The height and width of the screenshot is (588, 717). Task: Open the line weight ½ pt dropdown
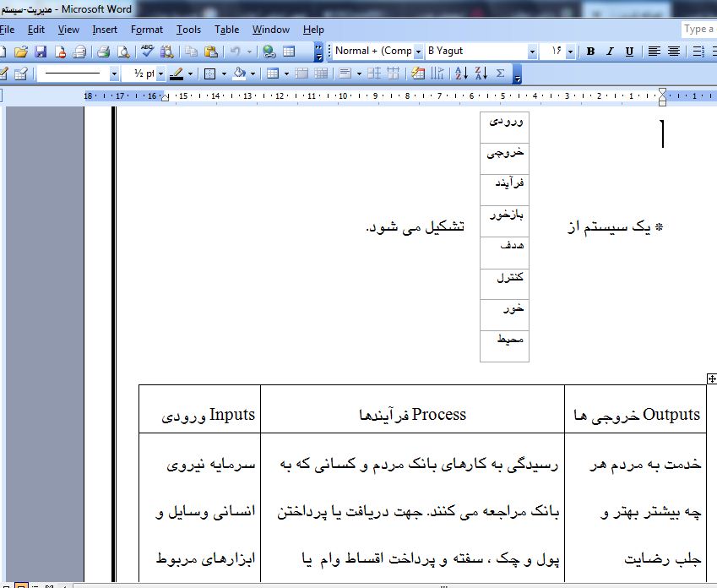point(160,73)
